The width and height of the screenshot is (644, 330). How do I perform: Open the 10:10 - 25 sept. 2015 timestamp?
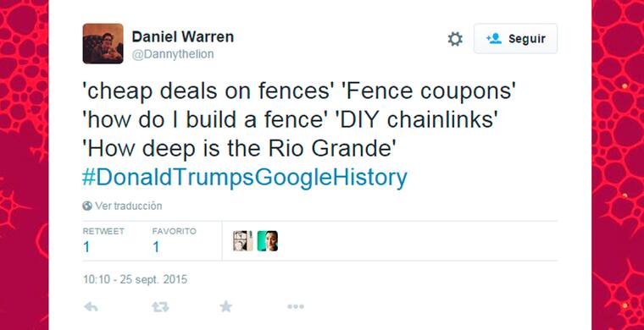point(135,280)
